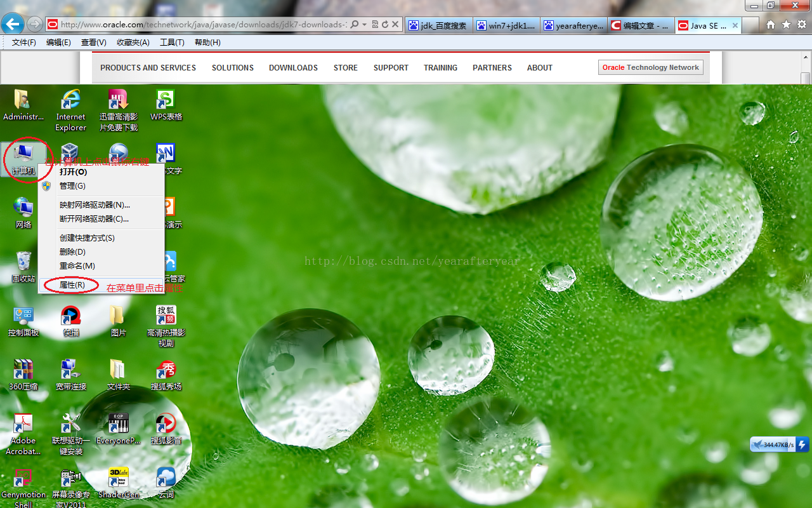This screenshot has width=812, height=508.
Task: Close the Java SE tab
Action: click(x=735, y=25)
